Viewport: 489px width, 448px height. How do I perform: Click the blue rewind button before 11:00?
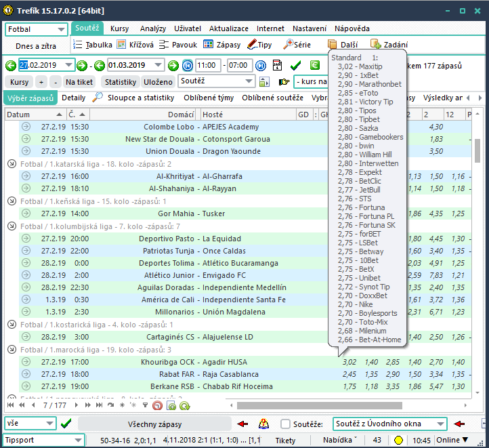(x=188, y=66)
